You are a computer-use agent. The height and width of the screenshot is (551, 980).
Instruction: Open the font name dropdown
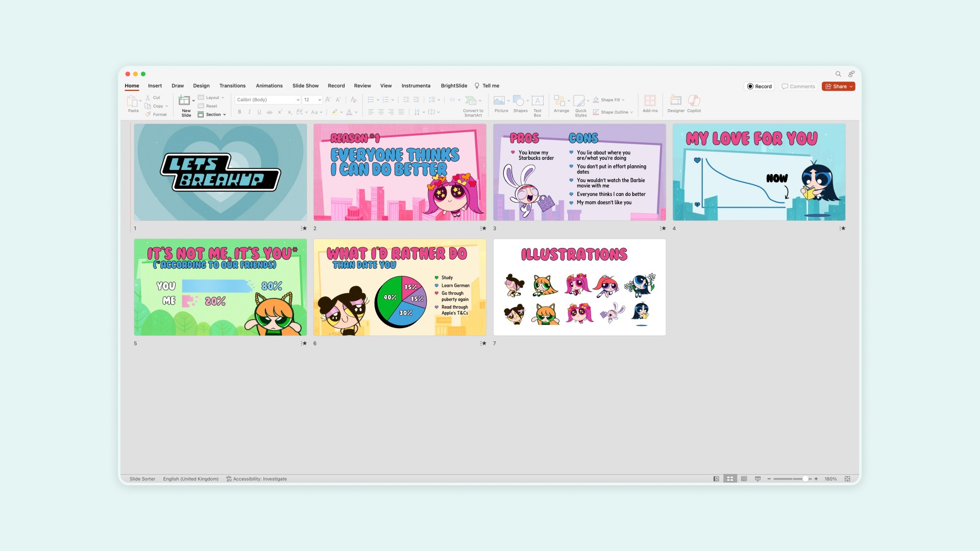click(298, 100)
